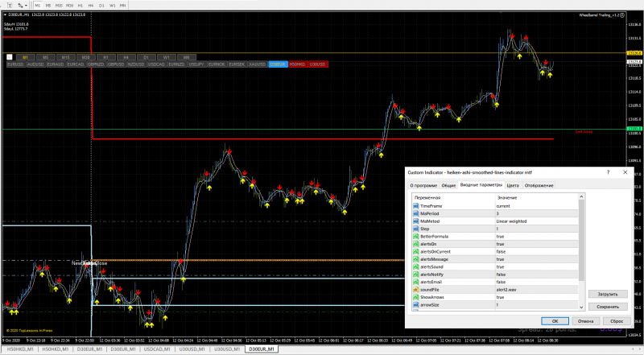This screenshot has width=644, height=355.
Task: Select the EURUSD symbol button on chart
Action: click(x=16, y=64)
